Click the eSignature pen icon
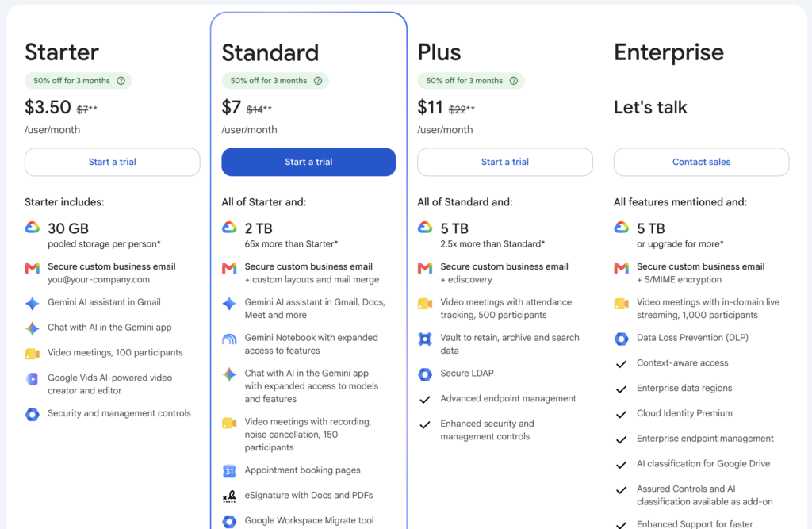 [x=229, y=496]
